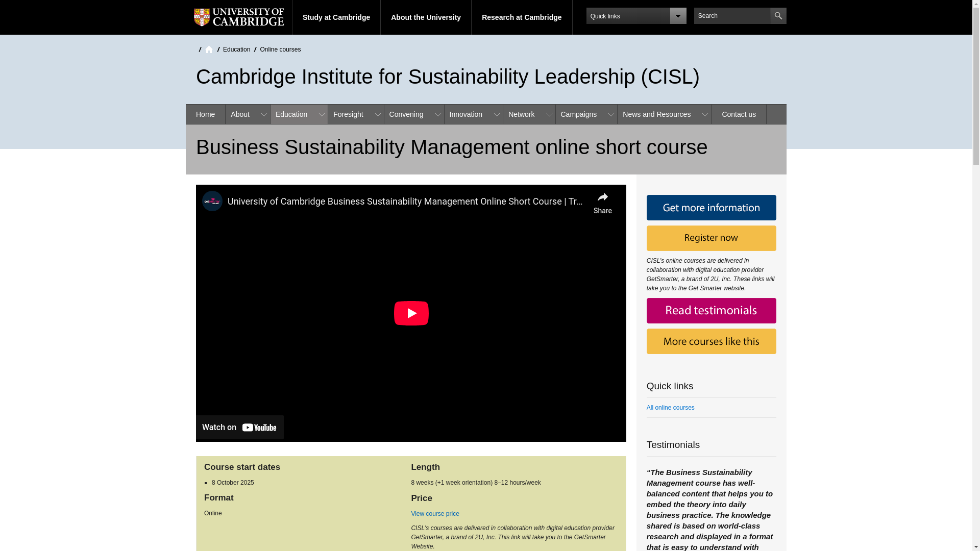Click the Read testimonials button
Viewport: 980px width, 551px height.
point(711,311)
